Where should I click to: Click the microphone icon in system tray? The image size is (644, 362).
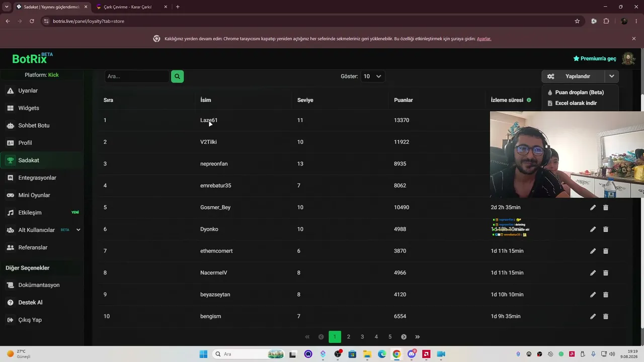tap(594, 354)
